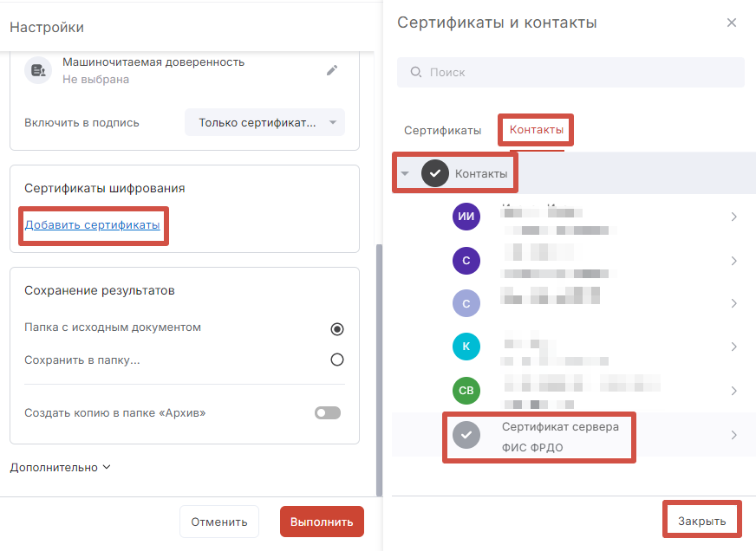Click the Поиск search field
Image resolution: width=756 pixels, height=551 pixels.
tap(570, 72)
